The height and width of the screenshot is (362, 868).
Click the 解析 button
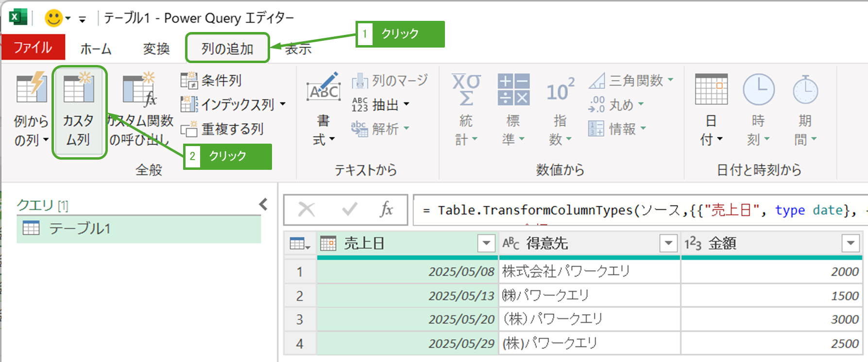374,129
